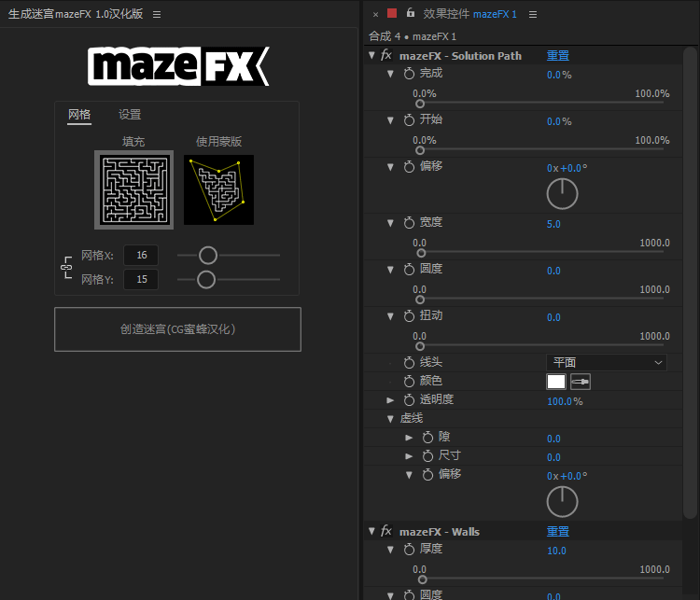Toggle fx icon of mazeFX - Solution Path

[x=386, y=55]
